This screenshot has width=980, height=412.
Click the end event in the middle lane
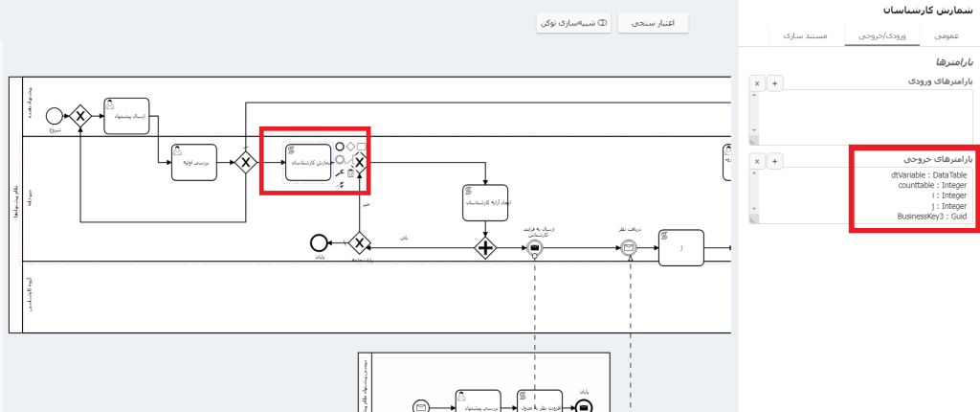[x=320, y=243]
